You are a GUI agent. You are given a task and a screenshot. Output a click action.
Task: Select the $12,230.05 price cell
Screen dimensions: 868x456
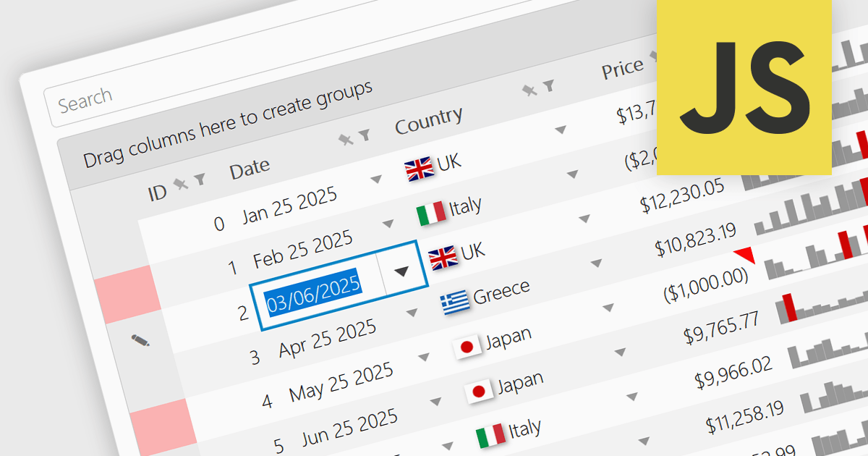[x=682, y=196]
